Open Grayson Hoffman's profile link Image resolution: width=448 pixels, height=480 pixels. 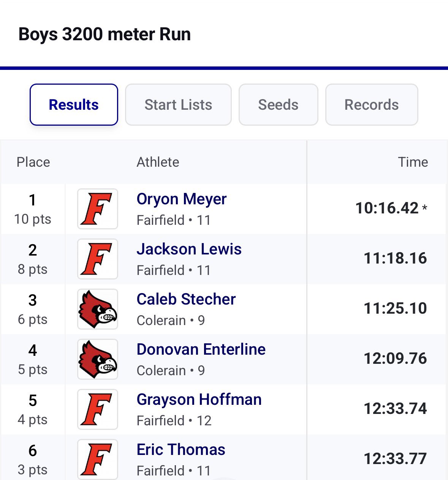point(199,400)
